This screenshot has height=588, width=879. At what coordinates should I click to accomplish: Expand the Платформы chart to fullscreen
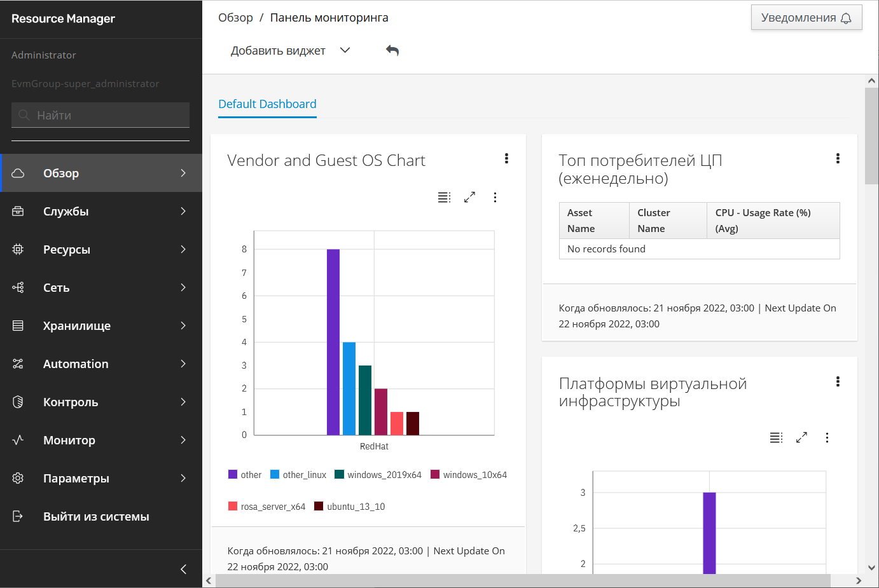[801, 437]
